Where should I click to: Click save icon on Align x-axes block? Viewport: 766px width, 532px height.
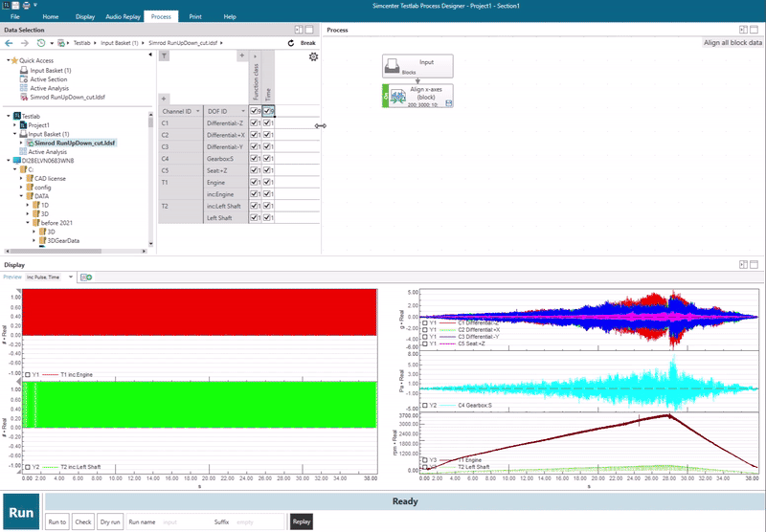(x=449, y=103)
